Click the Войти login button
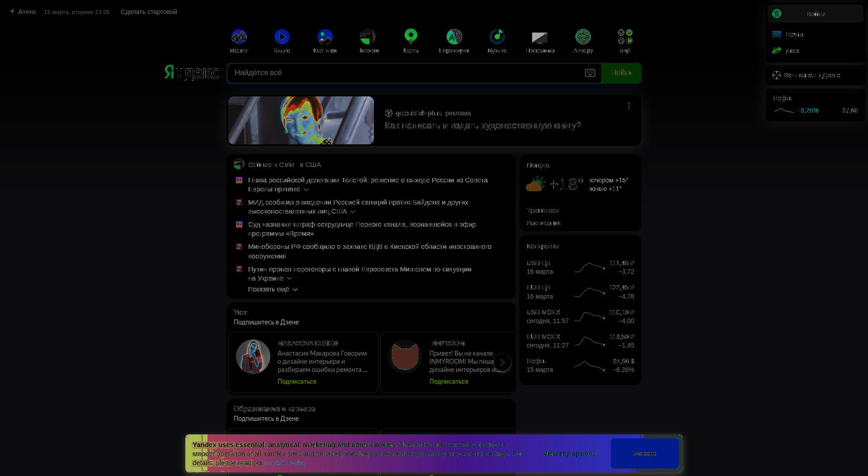Image resolution: width=868 pixels, height=476 pixels. 816,14
